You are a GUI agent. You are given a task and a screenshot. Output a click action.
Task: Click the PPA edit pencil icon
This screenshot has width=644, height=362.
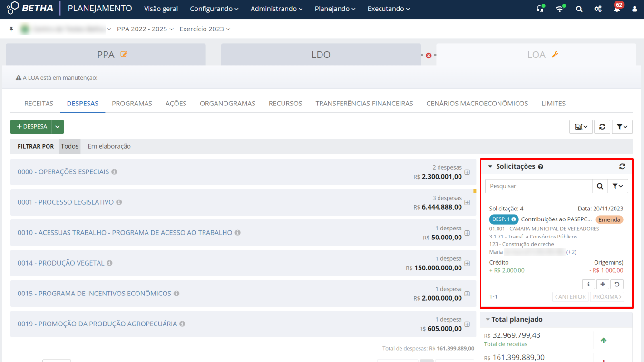124,54
